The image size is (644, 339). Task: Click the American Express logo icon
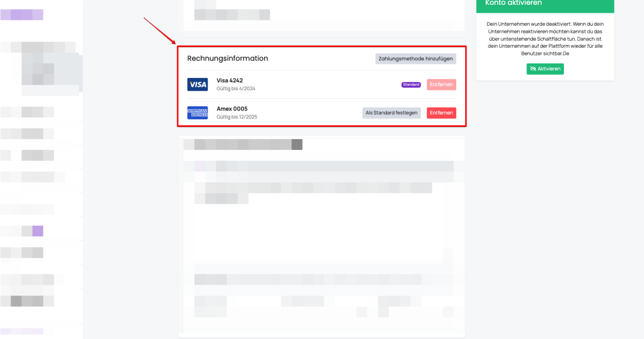point(197,113)
